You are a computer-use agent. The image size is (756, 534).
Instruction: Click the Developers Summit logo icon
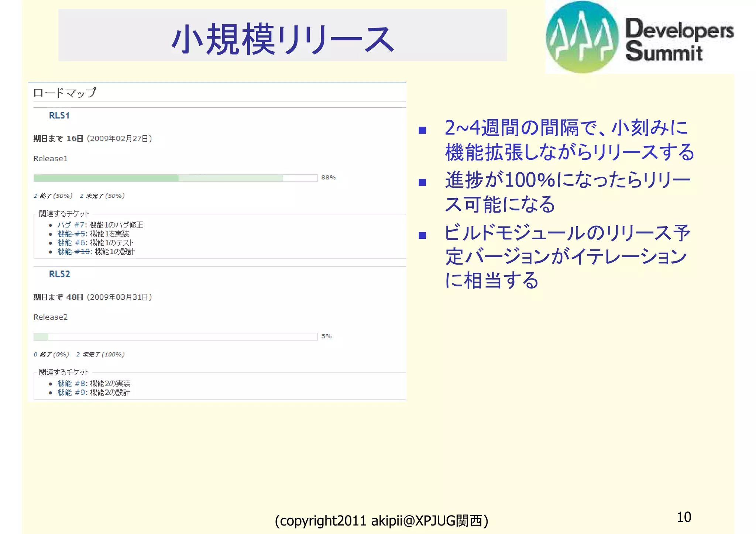(x=582, y=37)
